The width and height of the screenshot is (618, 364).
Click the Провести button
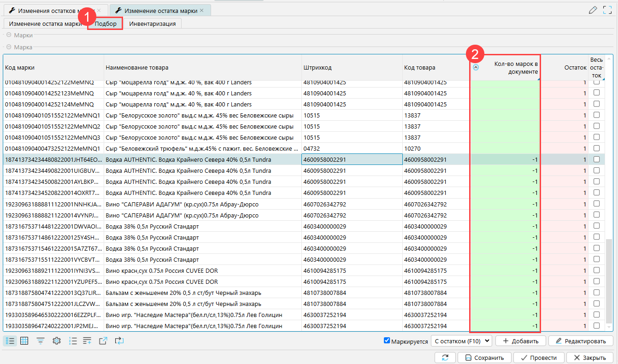tap(538, 358)
